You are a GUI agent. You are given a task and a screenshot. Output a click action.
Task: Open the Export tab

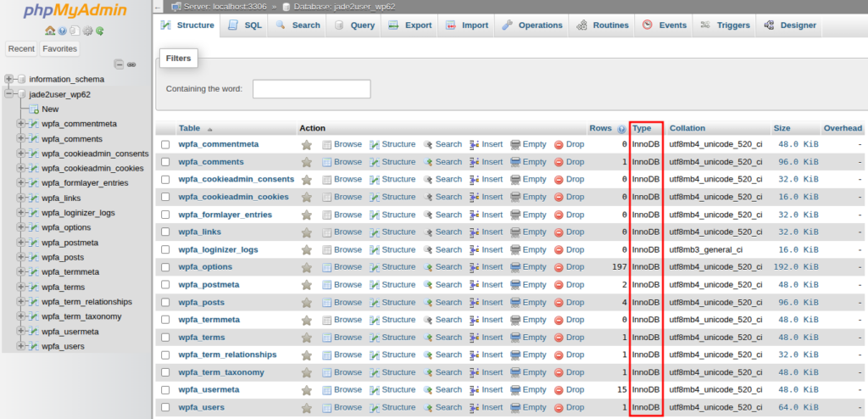pyautogui.click(x=409, y=25)
